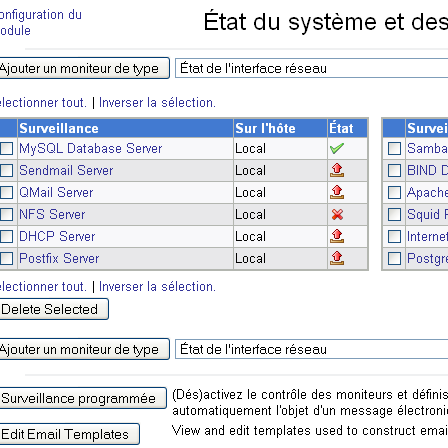
Task: Click the Sendmail Server status icon
Action: coord(337,170)
